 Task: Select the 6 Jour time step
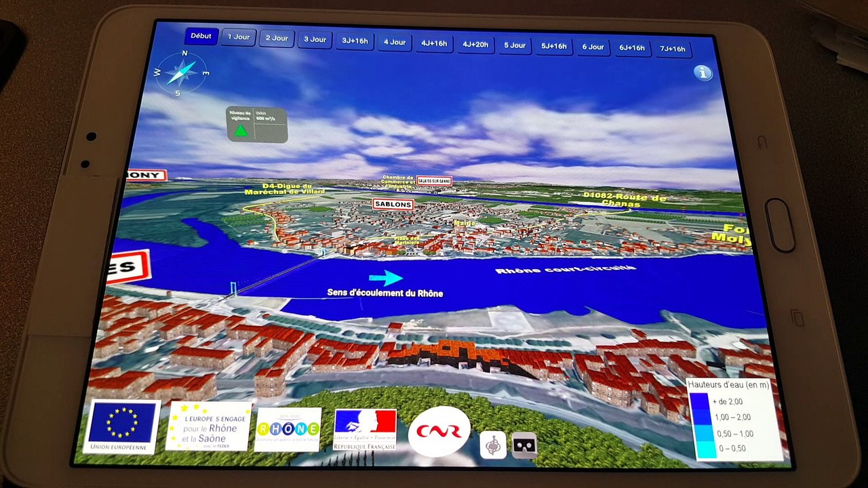pyautogui.click(x=593, y=47)
